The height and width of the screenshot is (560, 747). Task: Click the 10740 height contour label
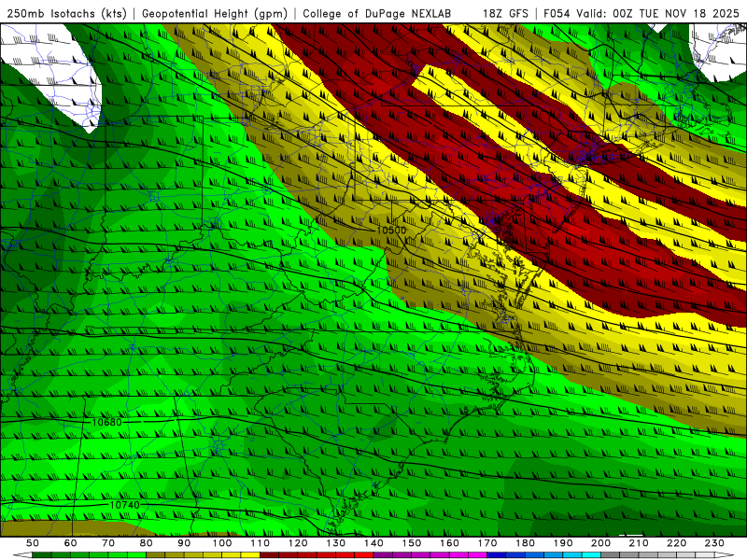pos(124,505)
